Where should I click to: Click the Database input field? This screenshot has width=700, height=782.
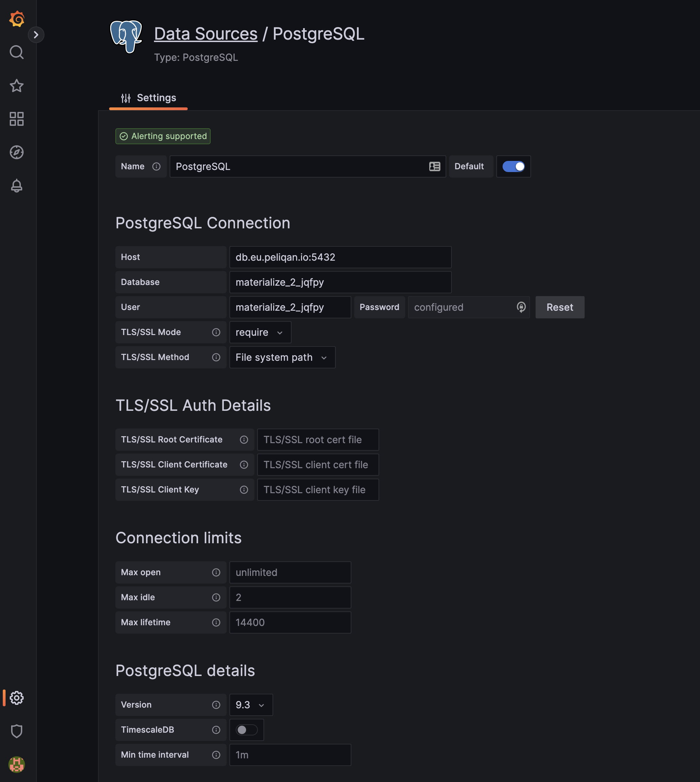point(340,282)
